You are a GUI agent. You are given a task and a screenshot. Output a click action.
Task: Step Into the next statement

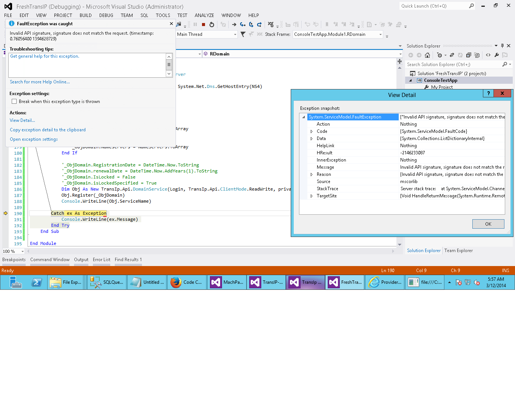click(242, 25)
